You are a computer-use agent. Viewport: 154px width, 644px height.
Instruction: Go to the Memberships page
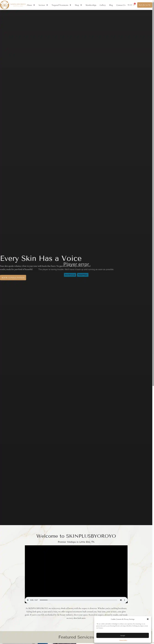pyautogui.click(x=91, y=5)
